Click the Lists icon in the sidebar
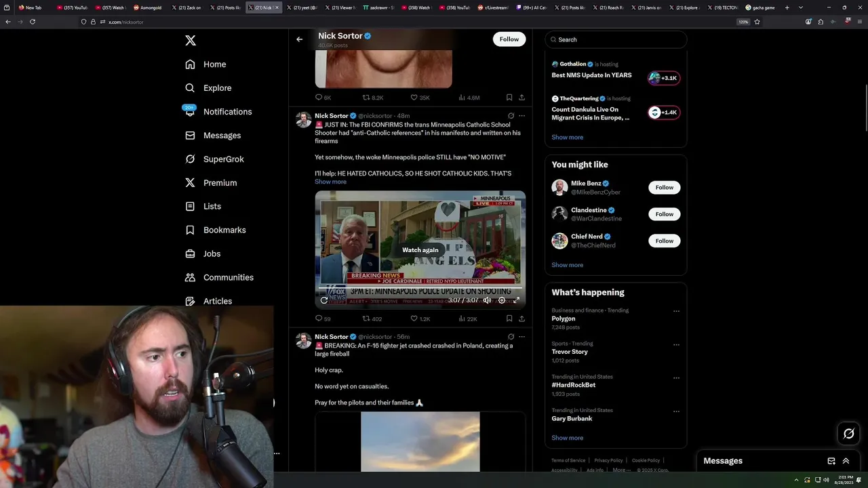The image size is (868, 488). (x=190, y=206)
